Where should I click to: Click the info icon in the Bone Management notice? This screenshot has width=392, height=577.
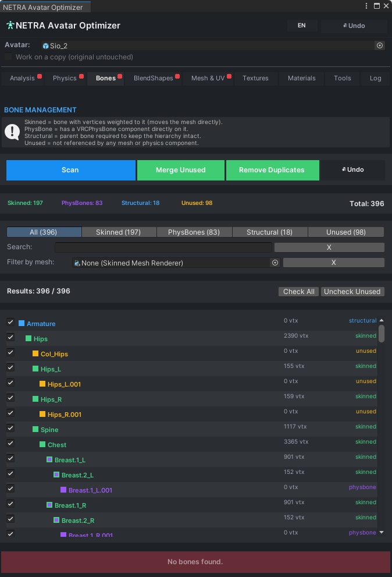[12, 132]
